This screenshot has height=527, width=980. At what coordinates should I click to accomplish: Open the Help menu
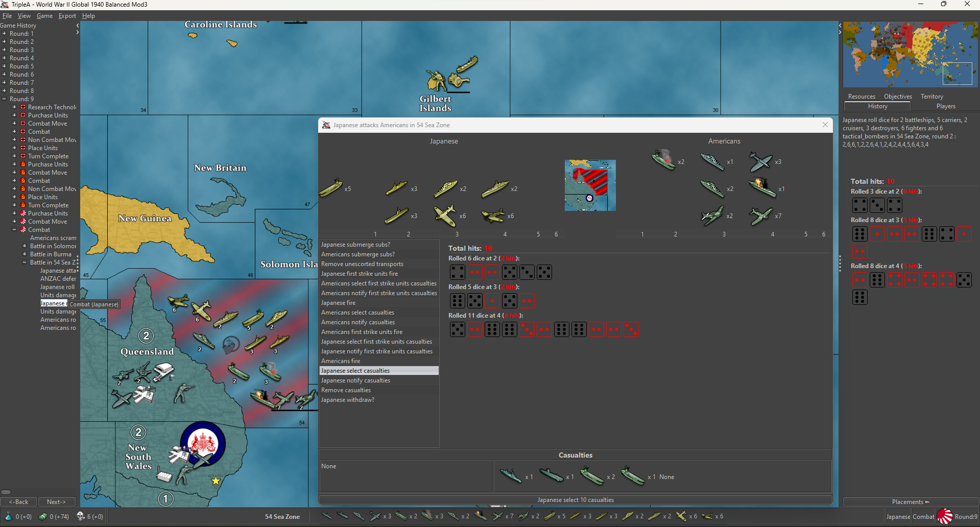pos(88,16)
